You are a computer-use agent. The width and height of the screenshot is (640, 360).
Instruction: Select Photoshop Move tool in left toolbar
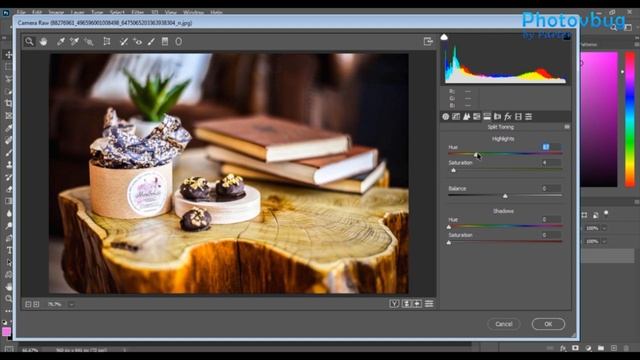[8, 54]
